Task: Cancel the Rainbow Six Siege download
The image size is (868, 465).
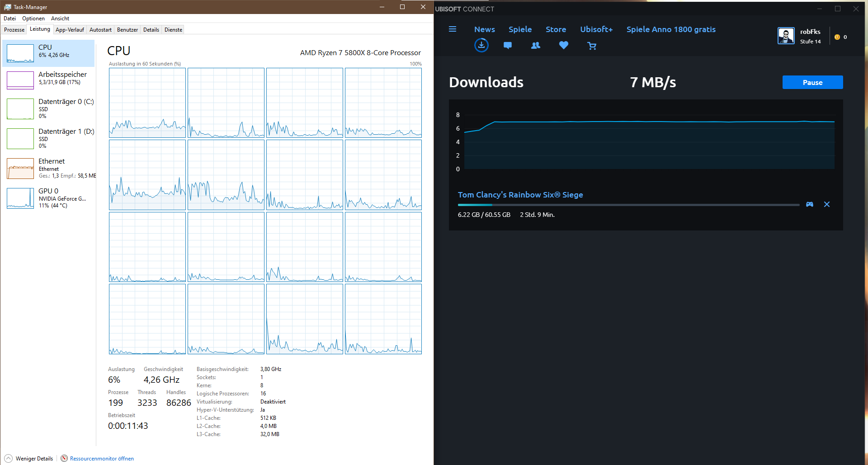Action: pyautogui.click(x=827, y=204)
